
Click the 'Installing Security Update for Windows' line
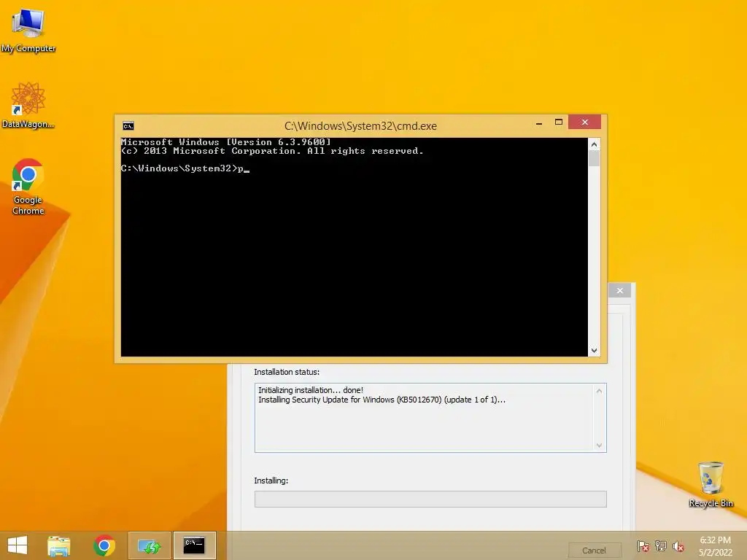382,400
